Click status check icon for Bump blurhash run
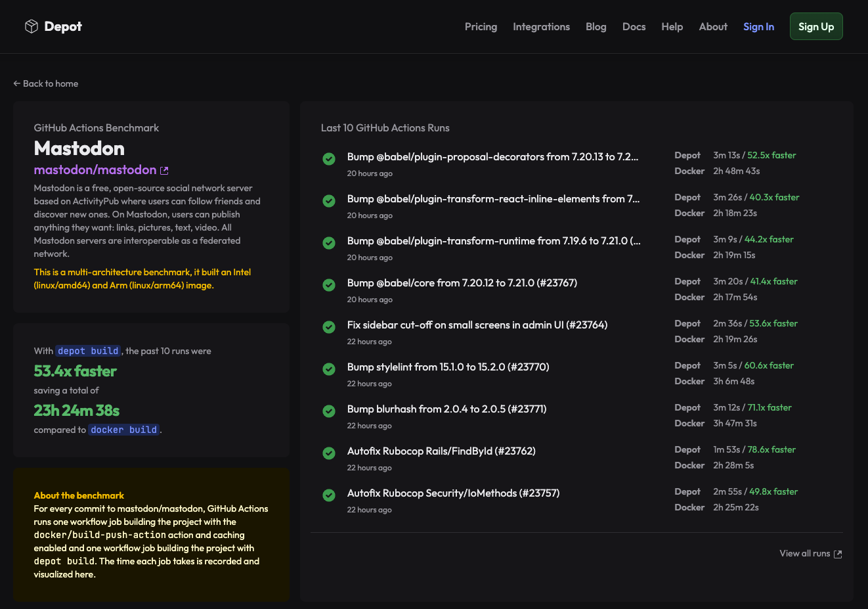 pos(329,411)
